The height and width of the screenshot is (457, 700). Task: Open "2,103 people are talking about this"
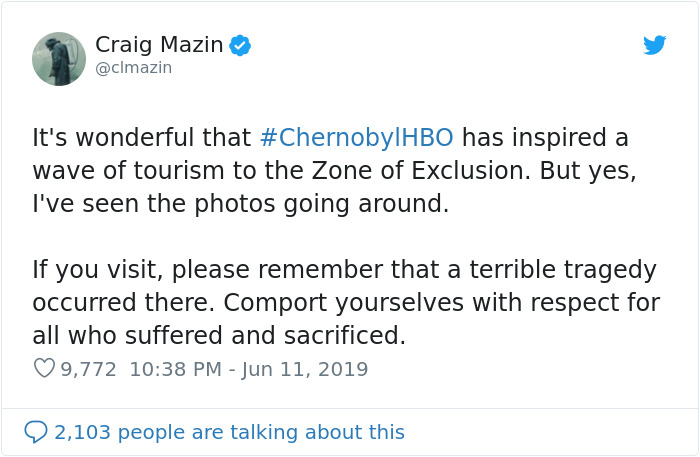pyautogui.click(x=230, y=432)
